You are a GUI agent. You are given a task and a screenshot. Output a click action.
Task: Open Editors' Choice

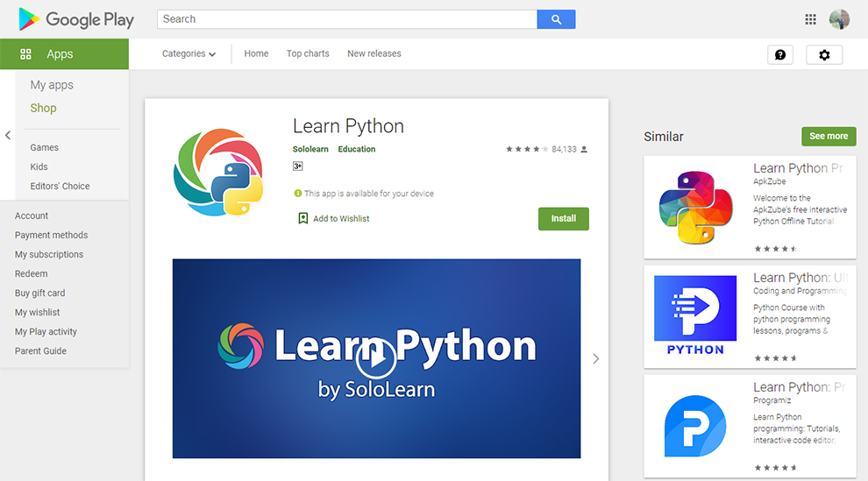click(x=60, y=187)
